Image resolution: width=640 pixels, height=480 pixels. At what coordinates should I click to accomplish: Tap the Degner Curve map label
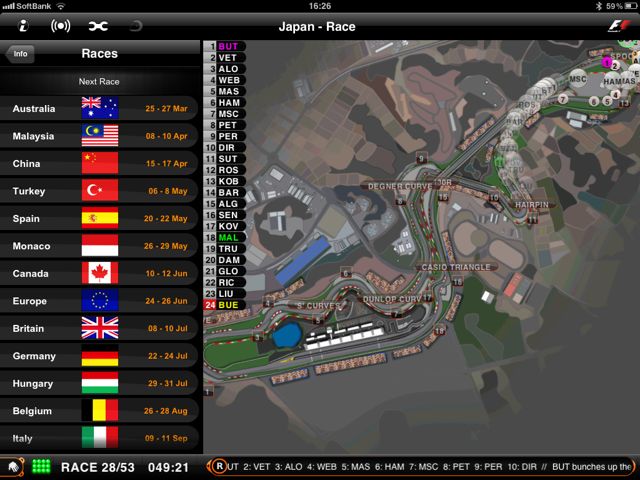tap(400, 187)
